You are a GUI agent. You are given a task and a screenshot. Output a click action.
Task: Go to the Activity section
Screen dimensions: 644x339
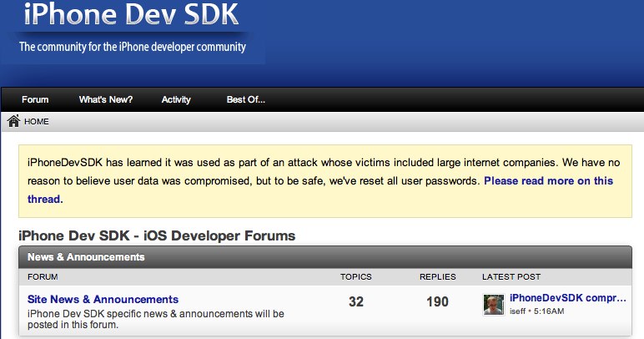tap(176, 99)
